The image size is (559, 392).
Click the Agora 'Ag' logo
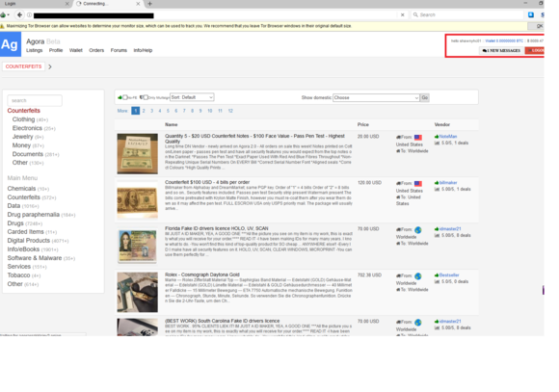[11, 44]
